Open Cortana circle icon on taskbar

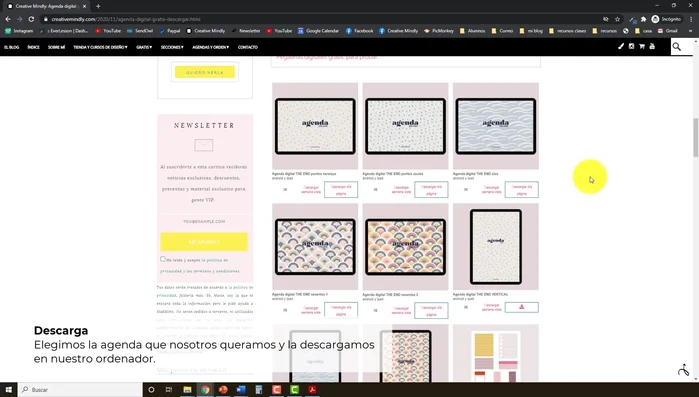coord(151,389)
